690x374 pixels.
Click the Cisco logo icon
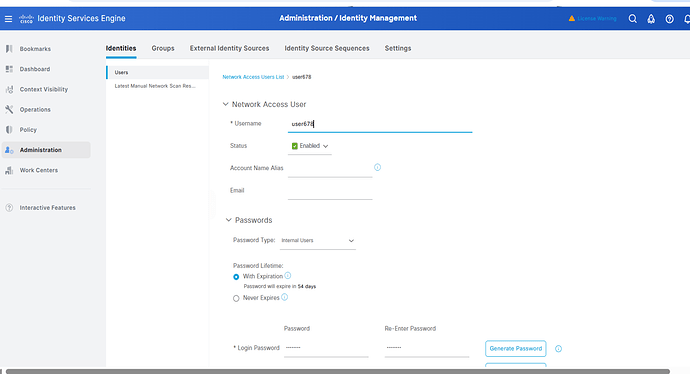point(26,19)
